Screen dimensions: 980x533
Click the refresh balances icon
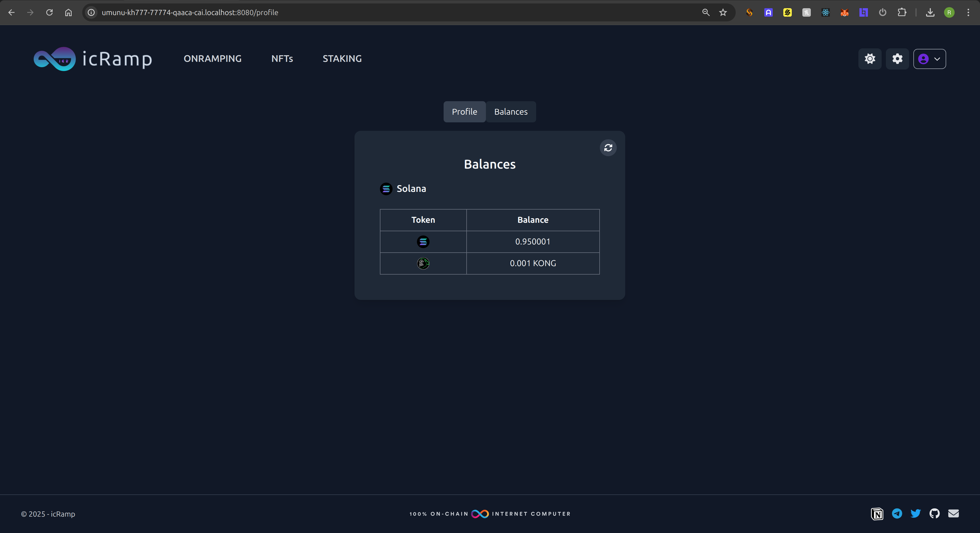pyautogui.click(x=608, y=147)
